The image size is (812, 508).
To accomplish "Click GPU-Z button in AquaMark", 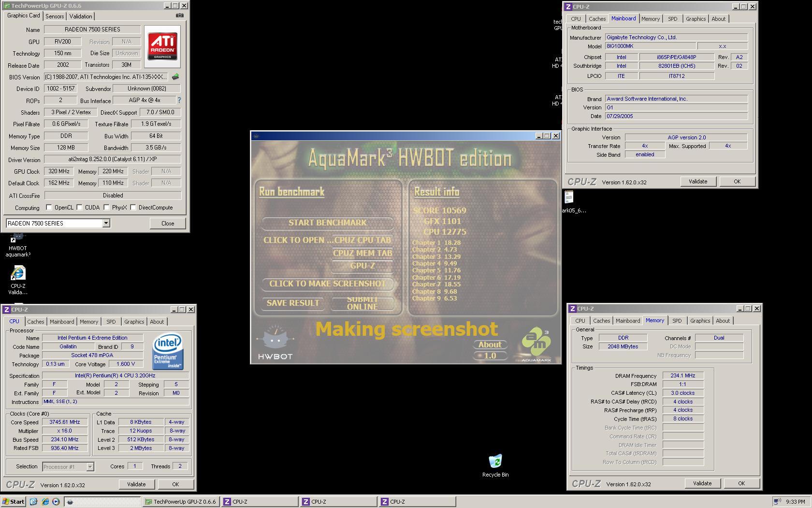I will 362,266.
